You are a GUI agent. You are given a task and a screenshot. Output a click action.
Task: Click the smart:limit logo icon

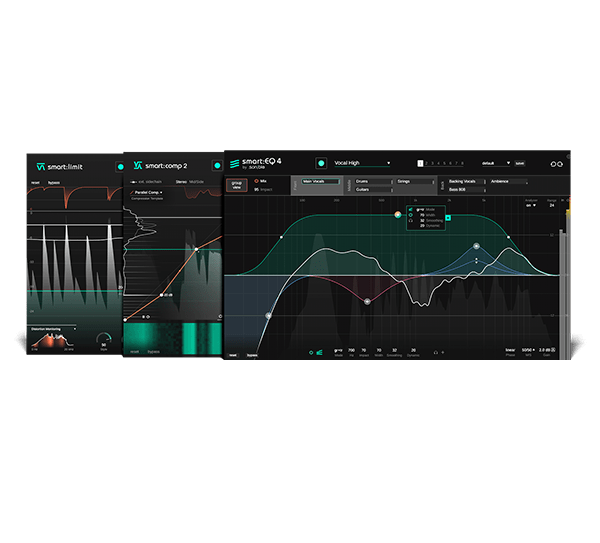[x=41, y=167]
